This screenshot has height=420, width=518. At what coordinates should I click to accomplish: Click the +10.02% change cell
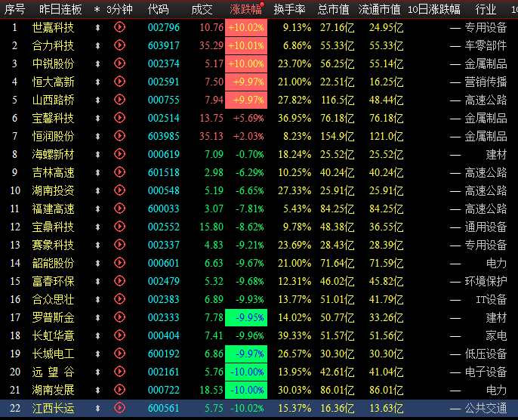[x=246, y=27]
